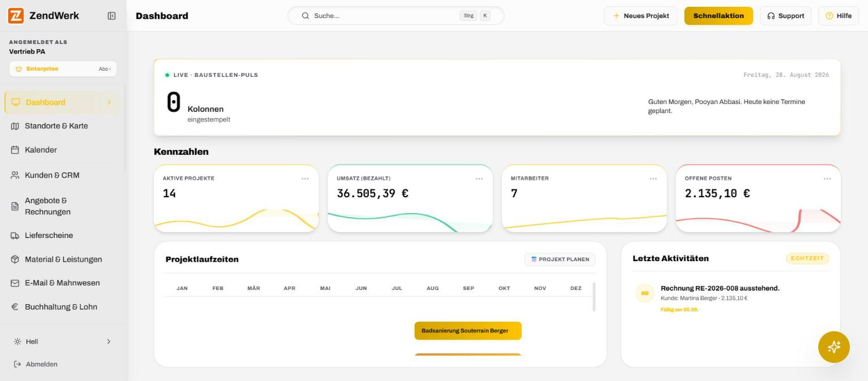Click the magnifier icon in the search bar
The image size is (868, 381).
tap(305, 16)
